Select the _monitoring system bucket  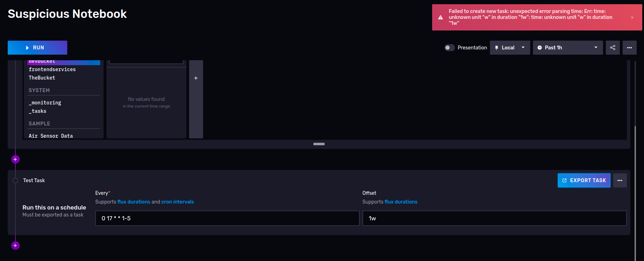45,103
